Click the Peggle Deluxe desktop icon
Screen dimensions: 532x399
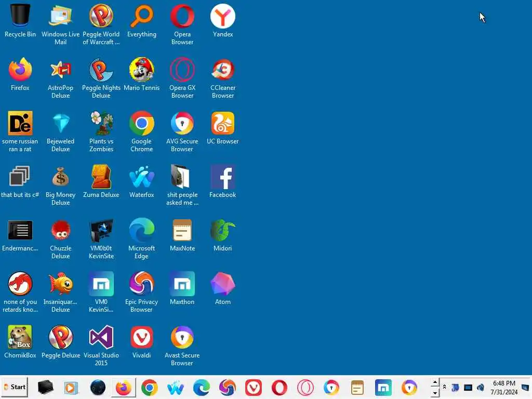point(60,342)
